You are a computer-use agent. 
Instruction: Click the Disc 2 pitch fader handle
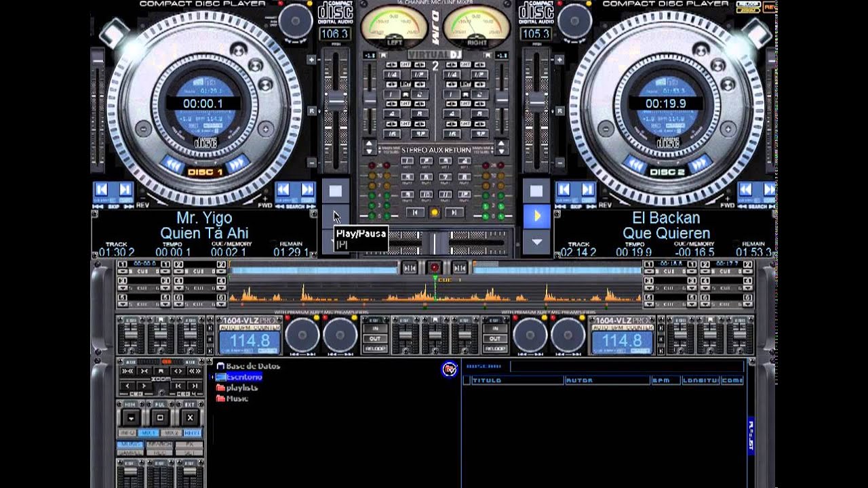[536, 102]
